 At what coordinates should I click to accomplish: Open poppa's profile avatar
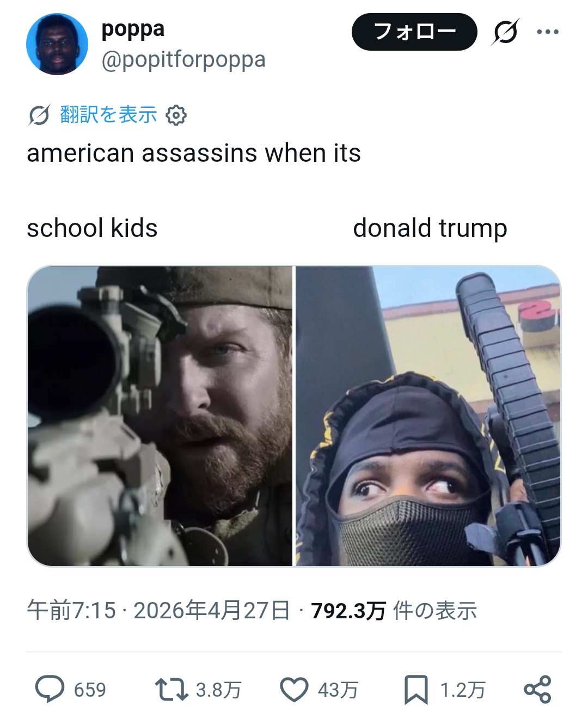point(57,44)
